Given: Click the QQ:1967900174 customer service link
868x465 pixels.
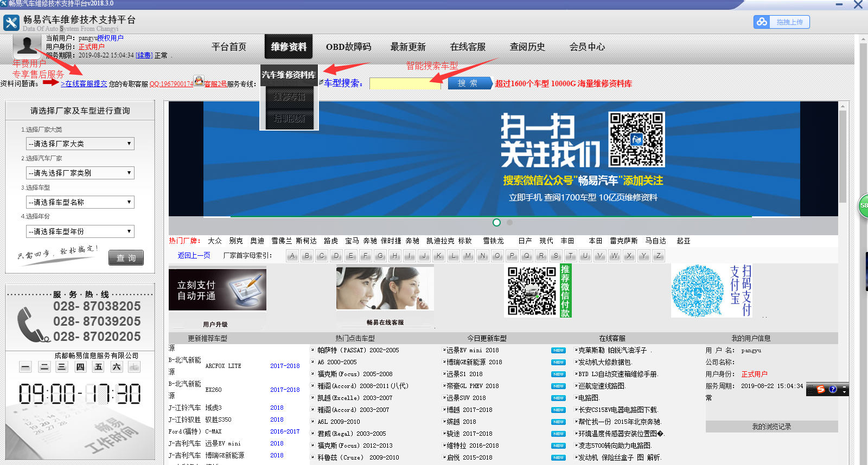Looking at the screenshot, I should click(x=171, y=84).
